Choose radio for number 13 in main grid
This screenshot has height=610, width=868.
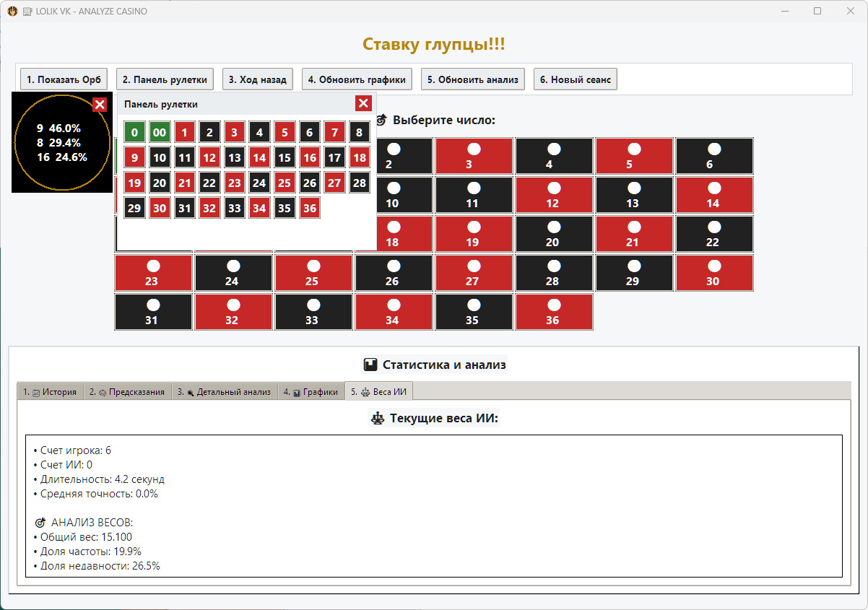coord(634,188)
